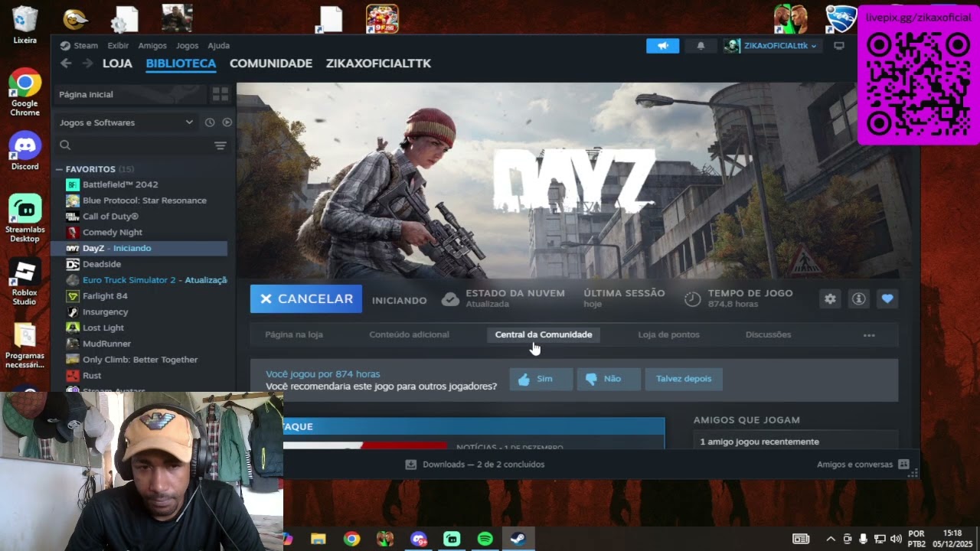Click the ready-to-play filter icon
The image size is (980, 551).
tap(227, 122)
